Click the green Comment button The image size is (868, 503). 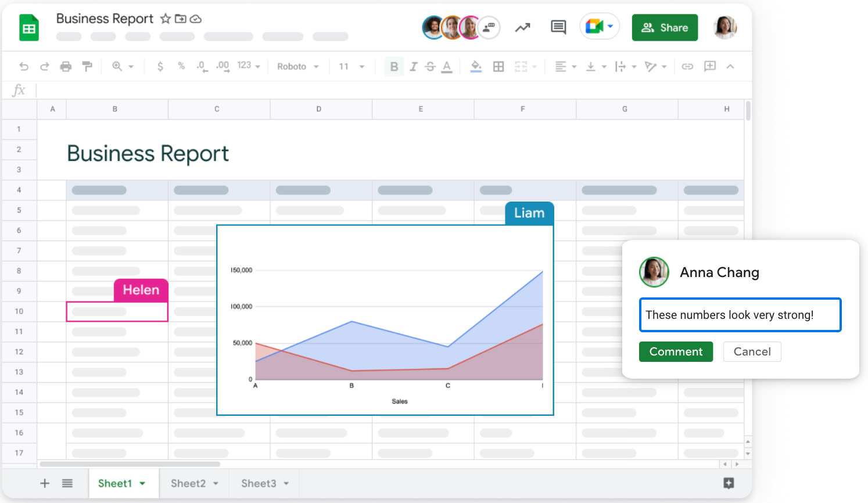676,351
